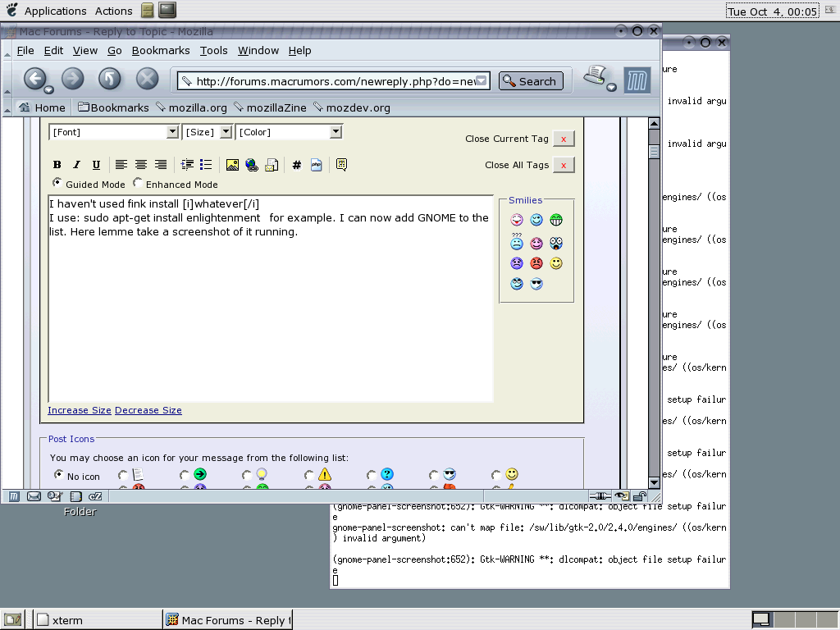Viewport: 840px width, 630px height.
Task: Apply italic formatting in the editor
Action: (x=76, y=165)
